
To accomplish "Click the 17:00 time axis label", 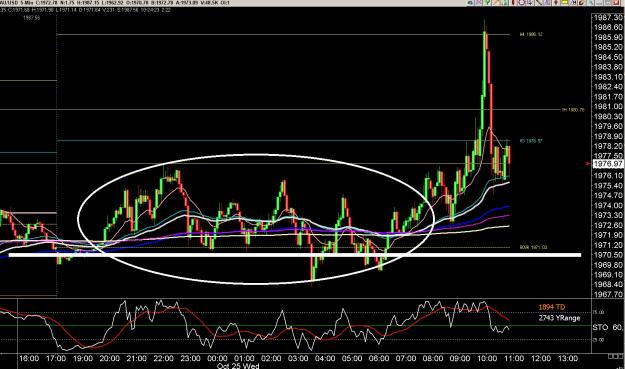I will (x=56, y=358).
